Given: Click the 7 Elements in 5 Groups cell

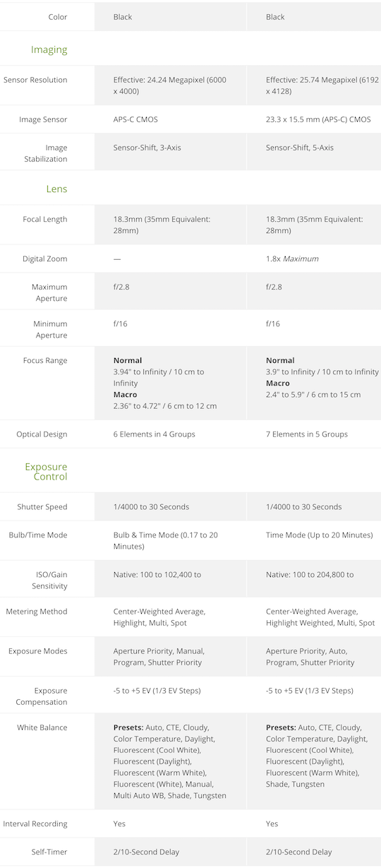Looking at the screenshot, I should (x=307, y=434).
